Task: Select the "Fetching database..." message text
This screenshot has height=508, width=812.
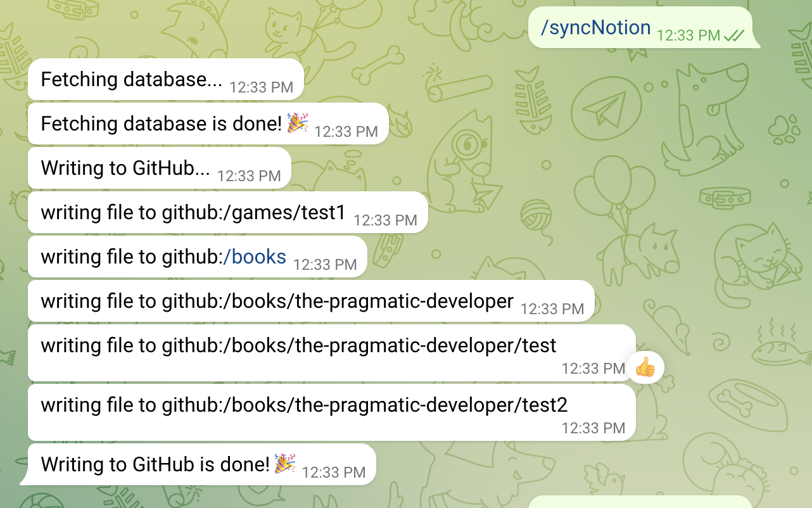Action: click(x=132, y=79)
